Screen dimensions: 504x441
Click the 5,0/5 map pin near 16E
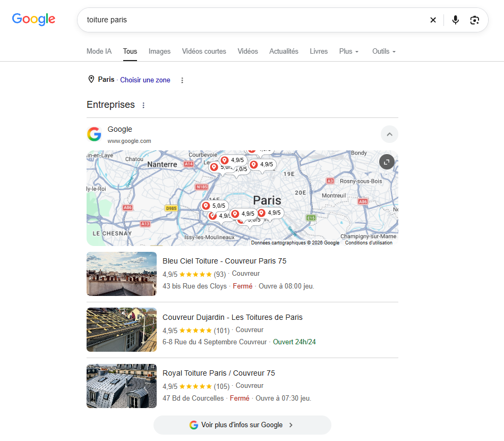[x=214, y=206]
